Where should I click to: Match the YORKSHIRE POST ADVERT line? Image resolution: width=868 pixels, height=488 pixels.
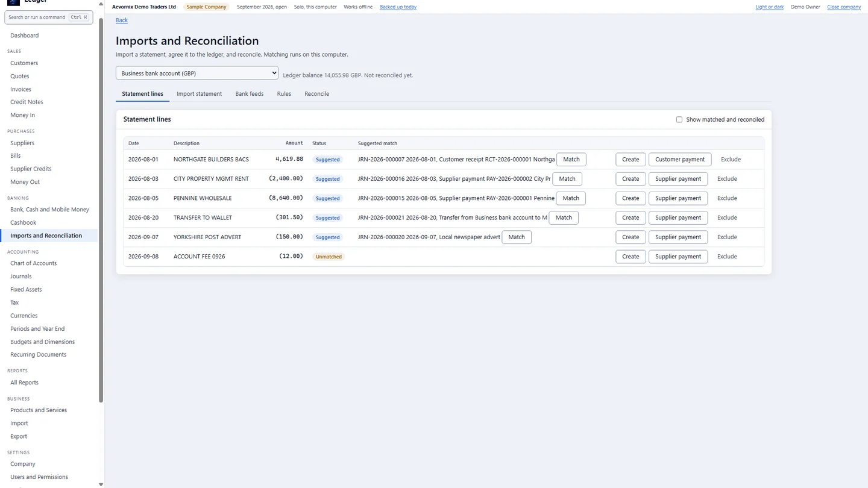click(517, 237)
